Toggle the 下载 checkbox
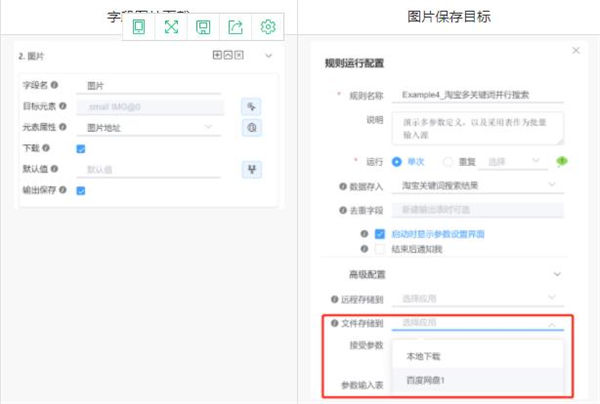 tap(82, 148)
